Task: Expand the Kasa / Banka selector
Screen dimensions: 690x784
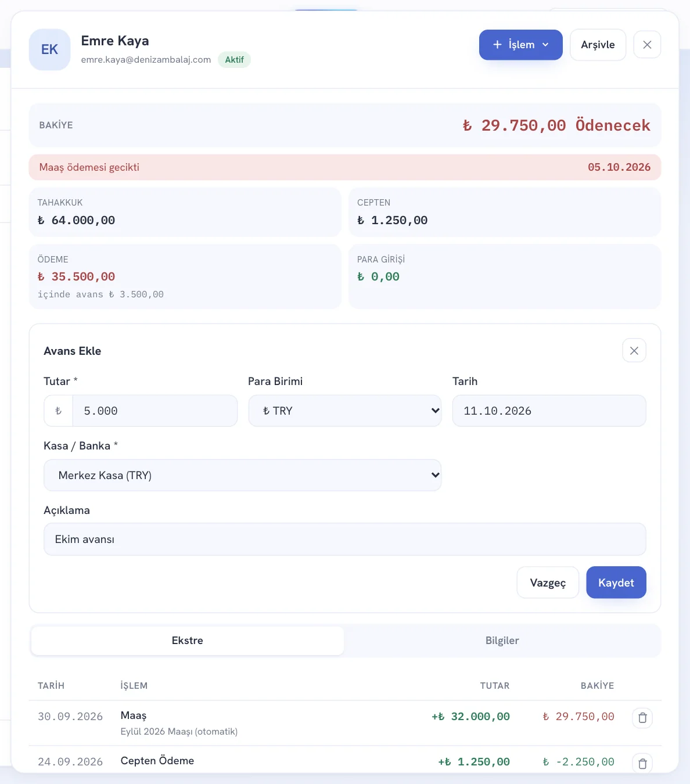Action: point(243,475)
